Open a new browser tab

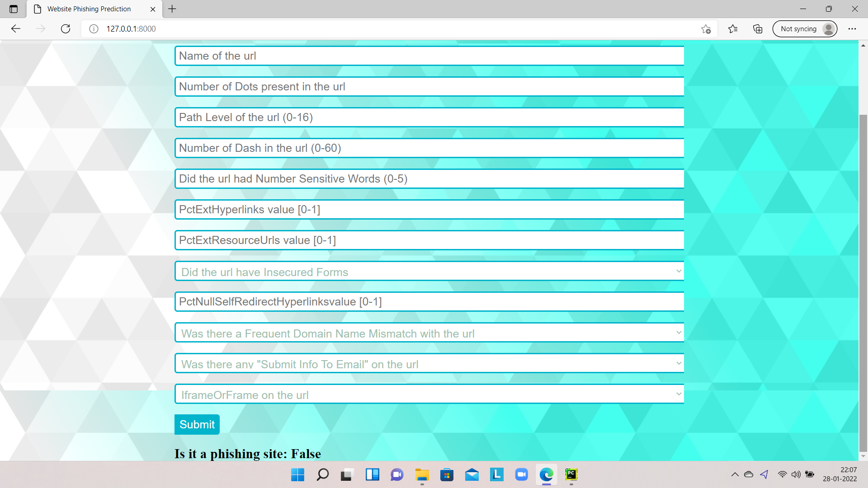click(172, 9)
